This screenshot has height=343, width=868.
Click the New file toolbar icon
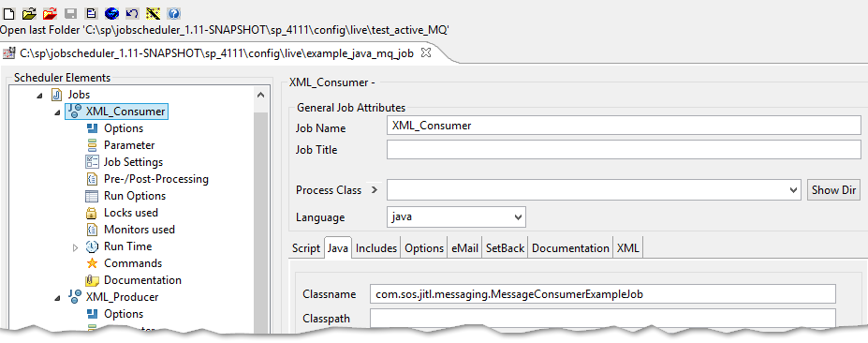click(x=8, y=13)
